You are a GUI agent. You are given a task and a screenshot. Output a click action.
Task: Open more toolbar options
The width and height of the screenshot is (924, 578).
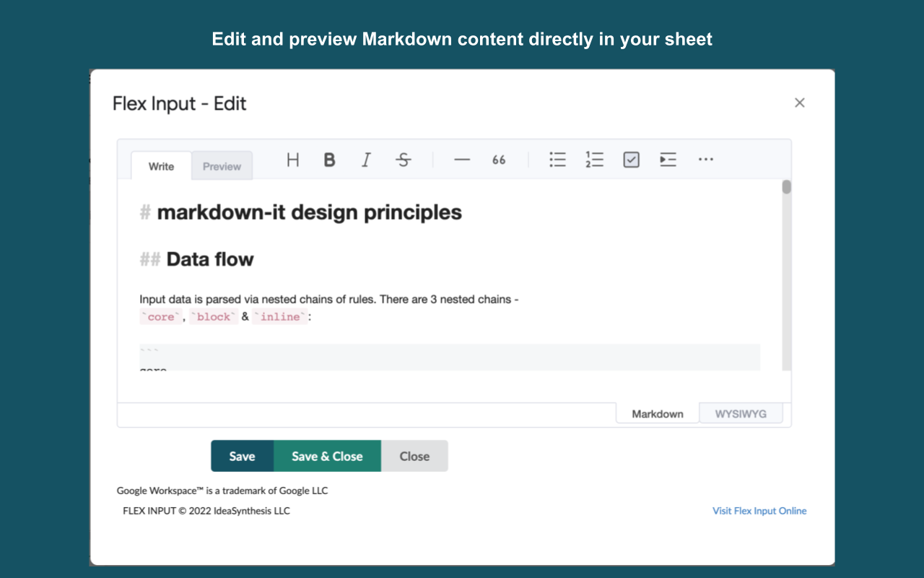click(x=706, y=160)
